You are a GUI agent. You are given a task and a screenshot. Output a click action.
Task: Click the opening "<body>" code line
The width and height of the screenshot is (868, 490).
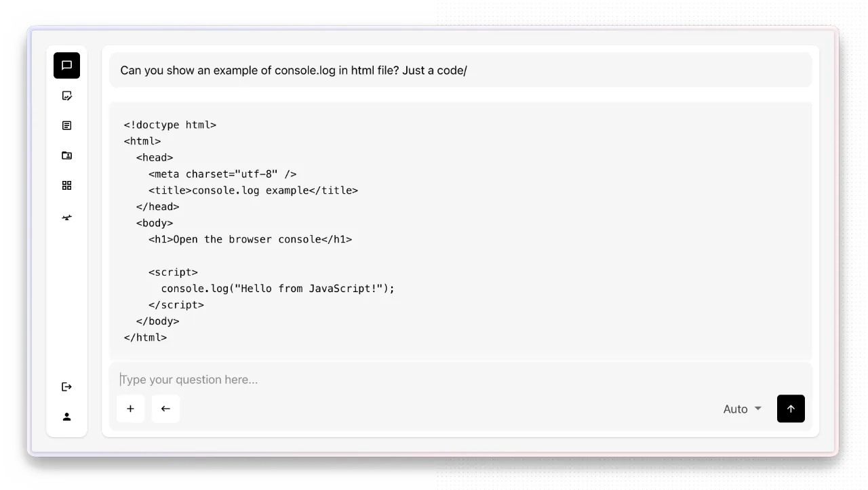point(155,223)
